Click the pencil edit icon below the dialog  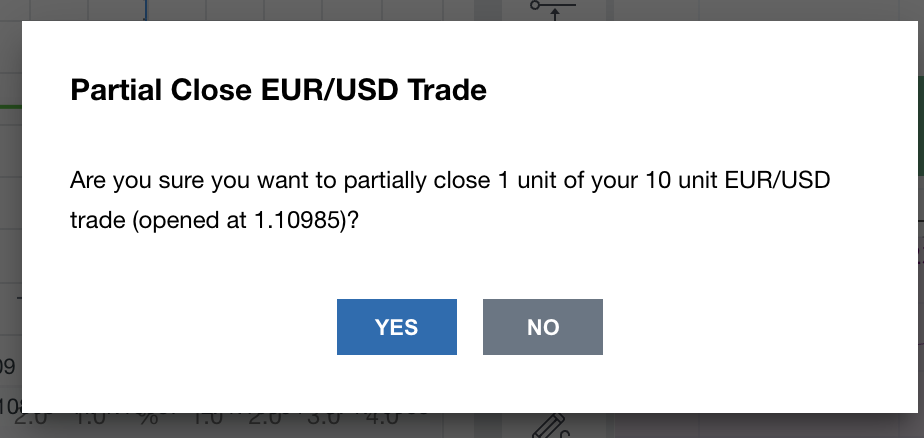(548, 427)
